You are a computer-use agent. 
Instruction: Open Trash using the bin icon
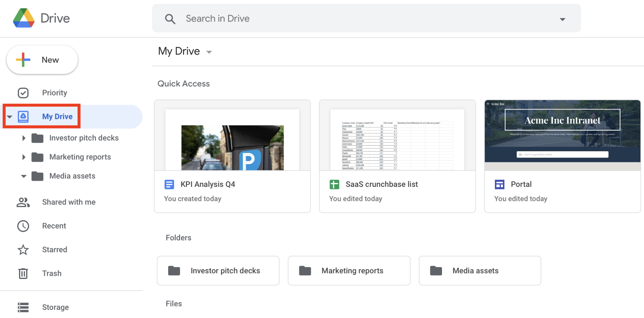23,273
